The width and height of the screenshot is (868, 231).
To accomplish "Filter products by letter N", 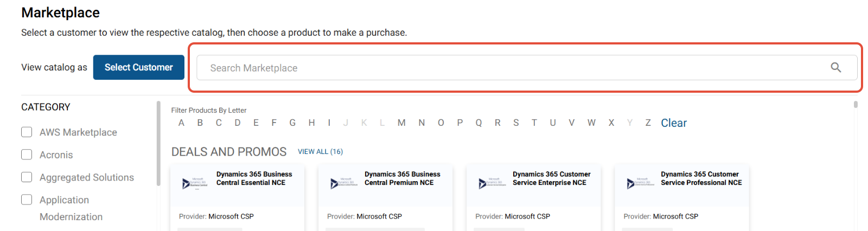I will click(422, 123).
